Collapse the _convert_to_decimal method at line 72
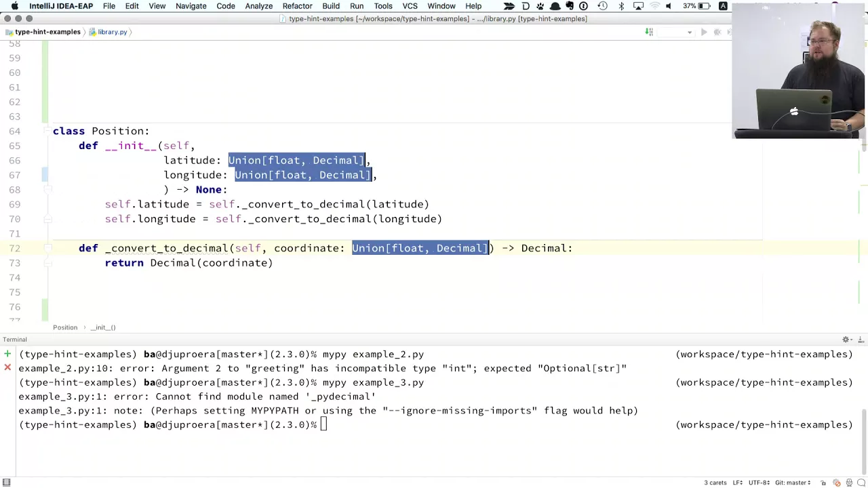 (47, 248)
